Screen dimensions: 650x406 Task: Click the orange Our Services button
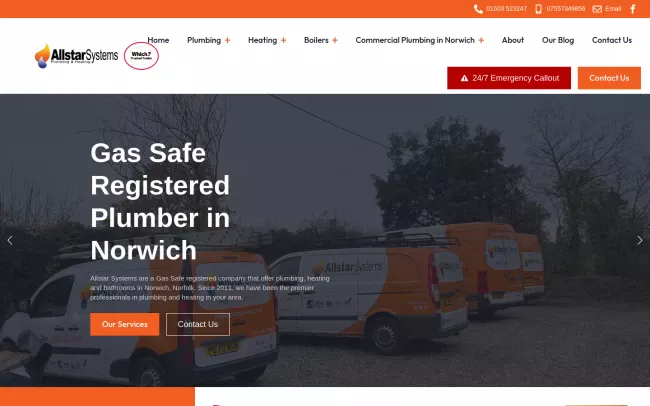point(124,324)
